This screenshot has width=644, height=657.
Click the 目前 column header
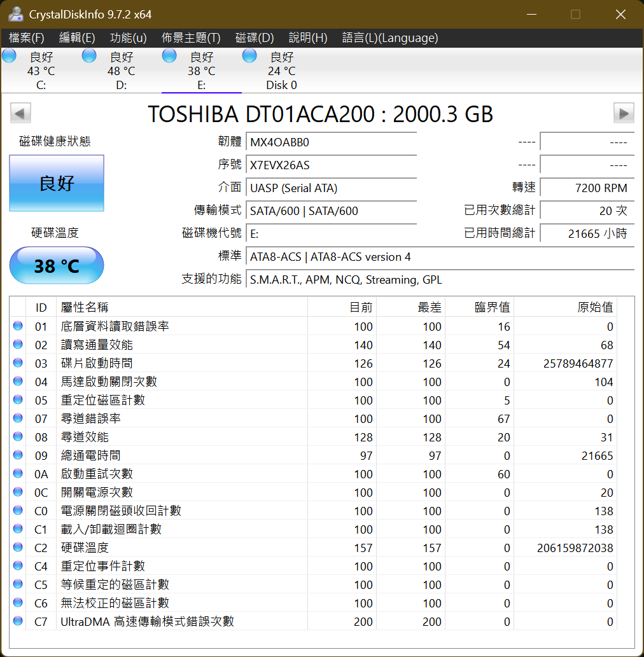(x=342, y=307)
